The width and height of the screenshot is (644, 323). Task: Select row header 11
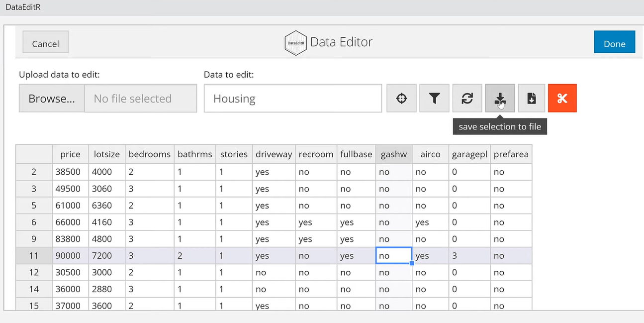[34, 255]
